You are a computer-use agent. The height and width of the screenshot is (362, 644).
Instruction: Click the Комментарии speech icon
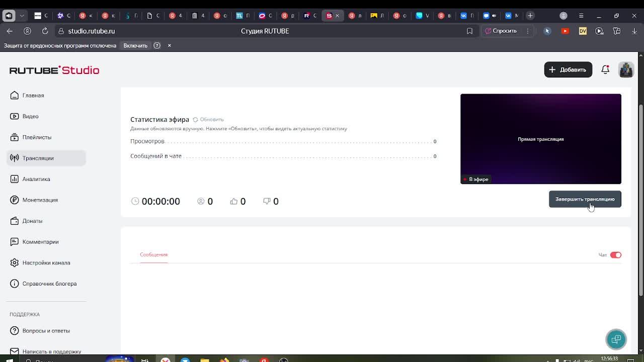coord(14,242)
